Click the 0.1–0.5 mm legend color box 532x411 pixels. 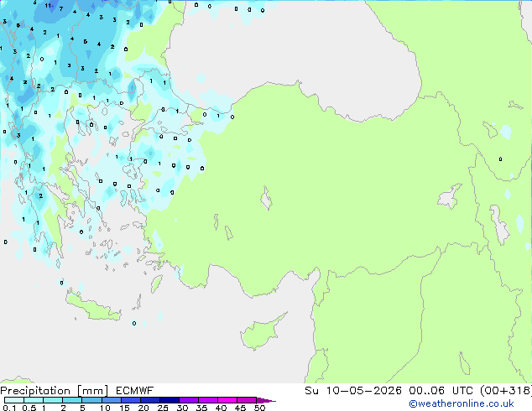click(x=14, y=400)
